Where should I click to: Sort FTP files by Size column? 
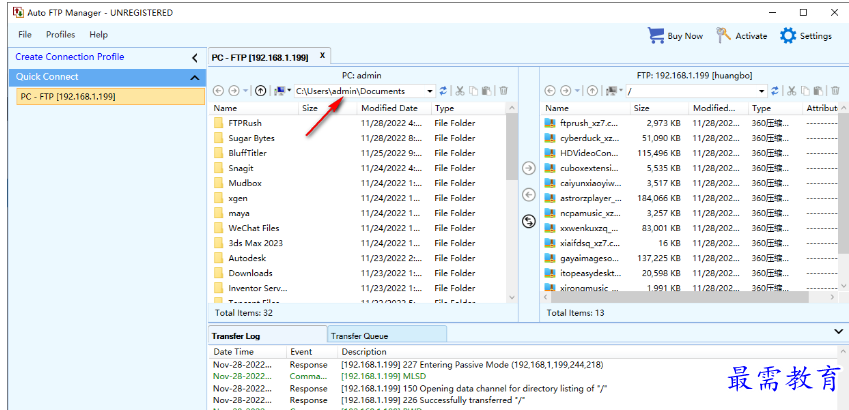(x=659, y=108)
